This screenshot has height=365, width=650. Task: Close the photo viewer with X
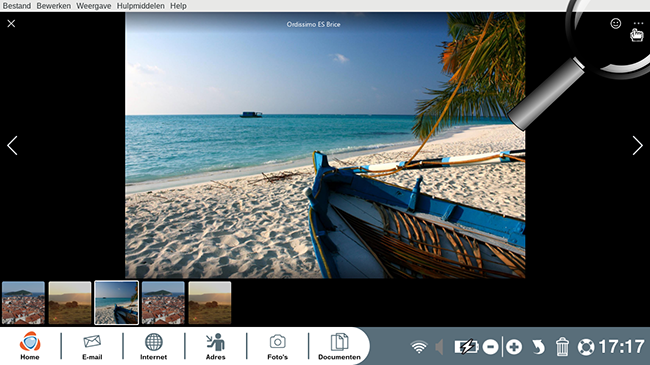[x=11, y=24]
